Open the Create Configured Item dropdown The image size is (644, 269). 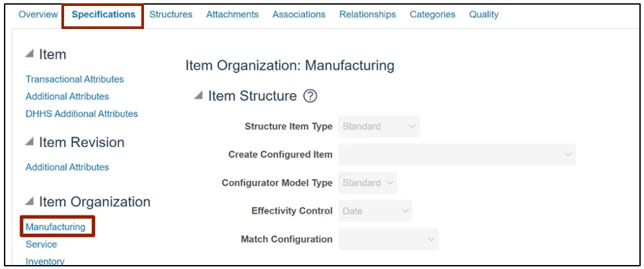[456, 154]
